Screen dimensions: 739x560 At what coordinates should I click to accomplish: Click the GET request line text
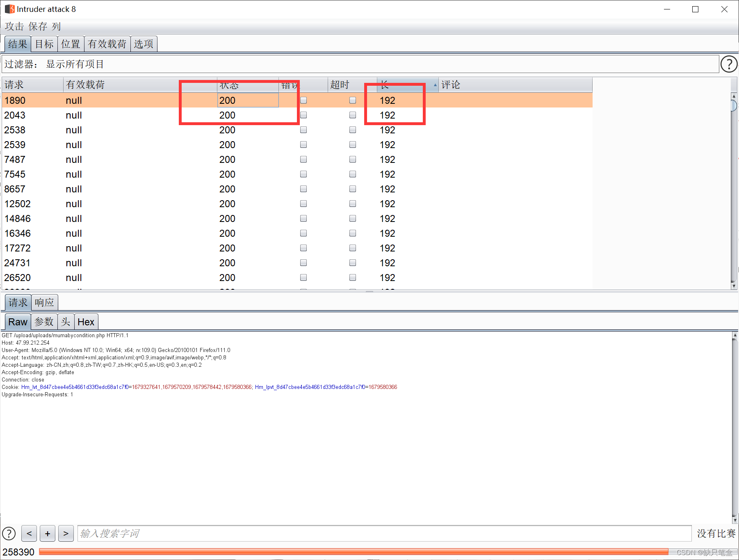[x=65, y=335]
